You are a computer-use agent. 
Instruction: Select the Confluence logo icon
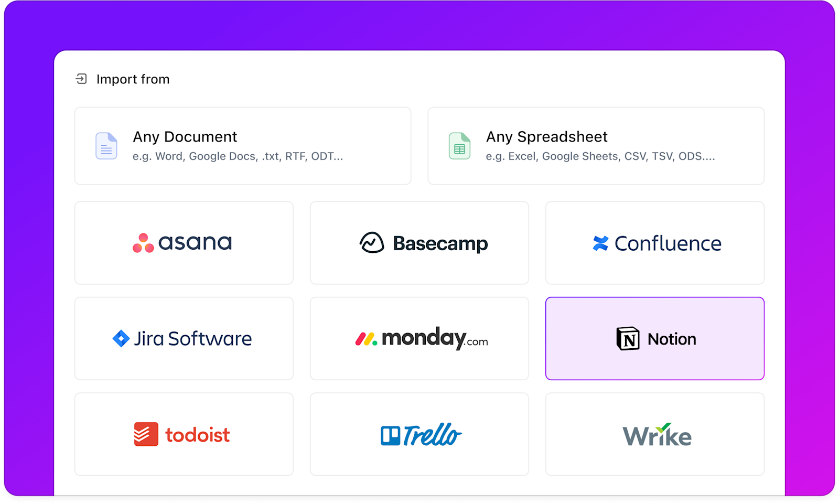point(599,242)
